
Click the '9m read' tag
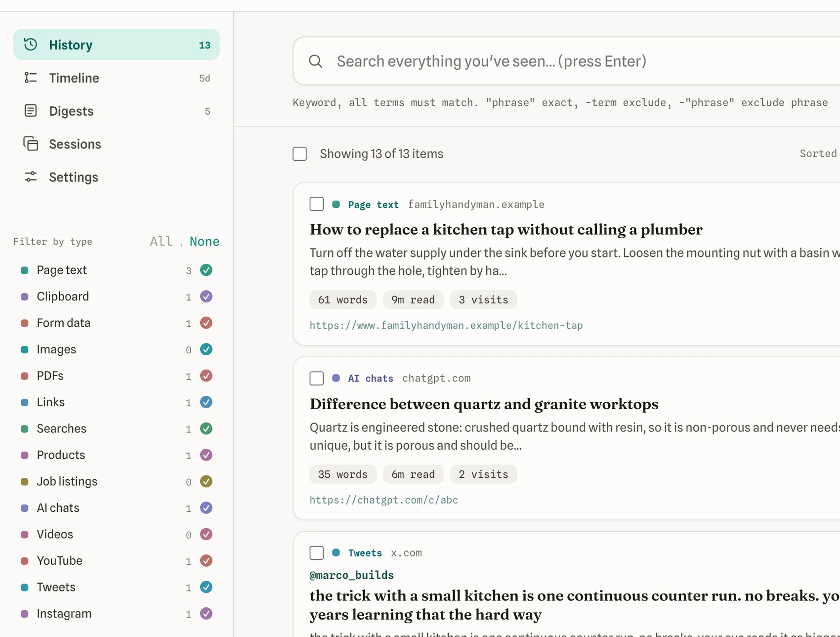[x=413, y=299]
